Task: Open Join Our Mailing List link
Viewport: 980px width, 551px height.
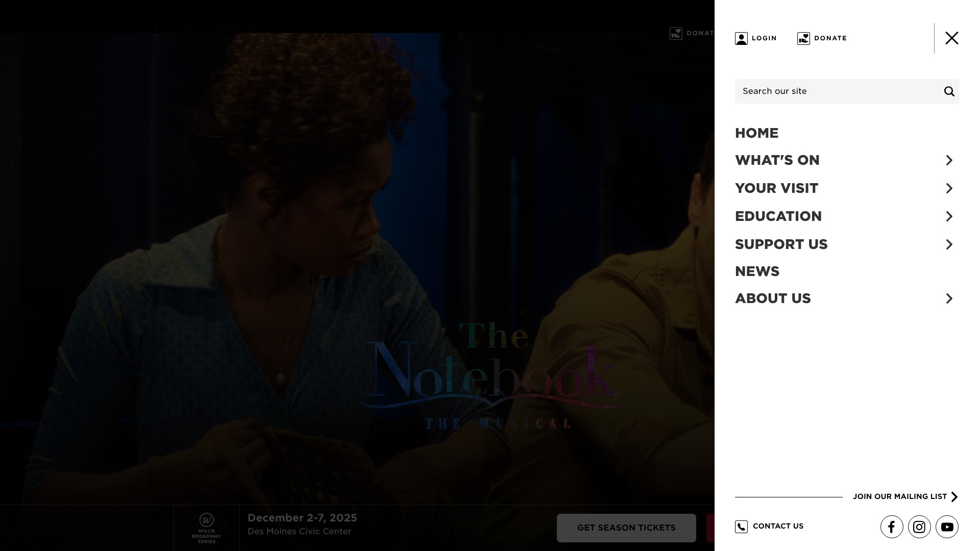Action: pos(905,496)
